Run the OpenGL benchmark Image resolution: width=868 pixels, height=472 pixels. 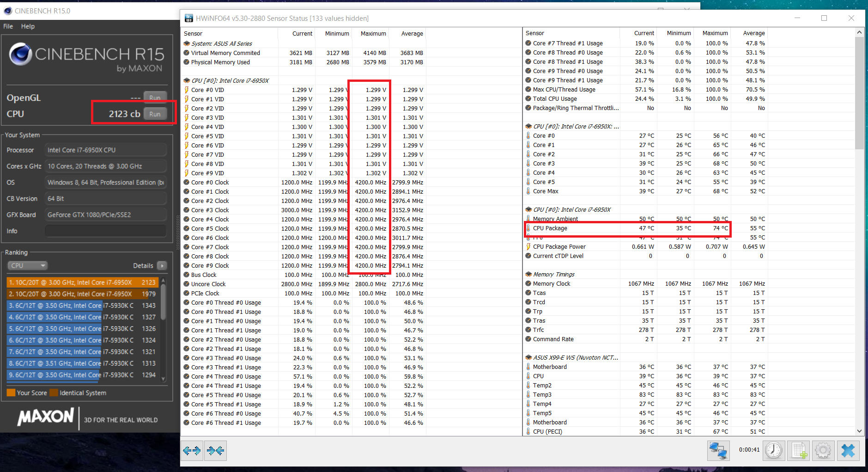(x=155, y=98)
